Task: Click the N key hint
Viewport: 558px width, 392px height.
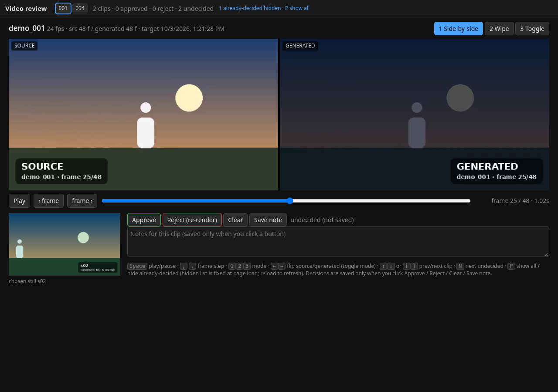Action: (x=460, y=266)
